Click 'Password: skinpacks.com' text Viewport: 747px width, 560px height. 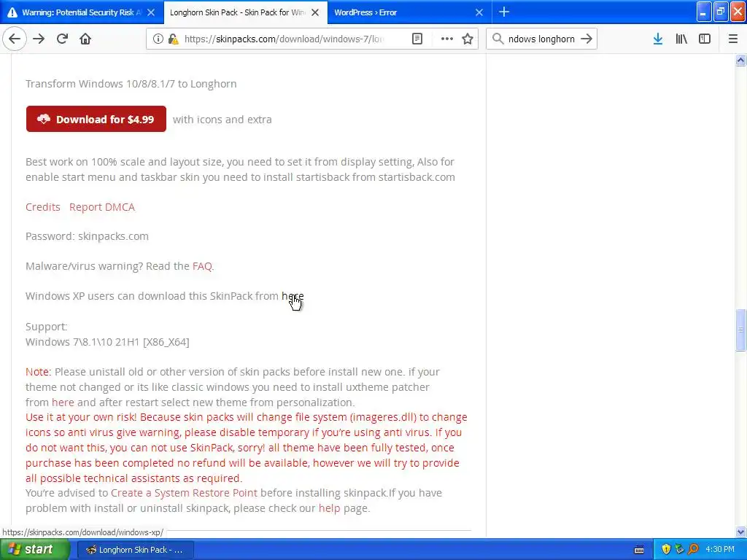88,236
